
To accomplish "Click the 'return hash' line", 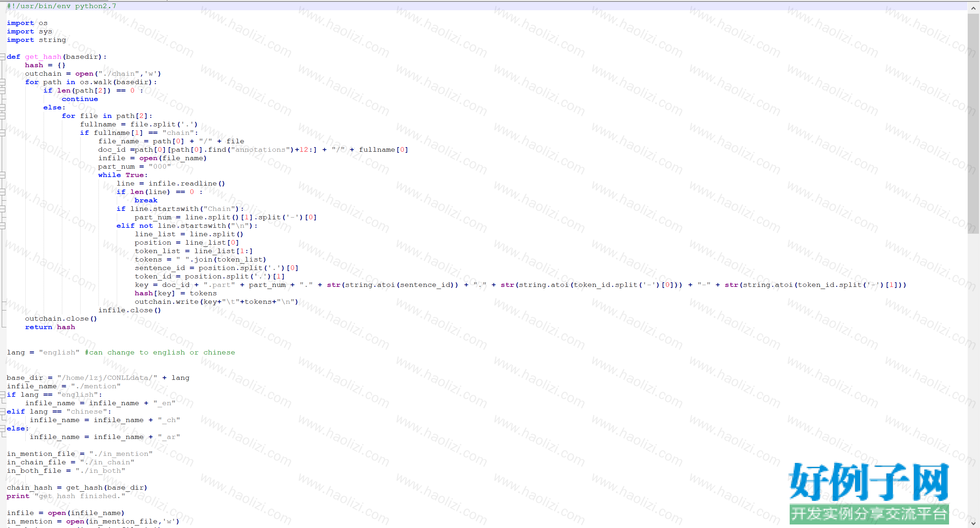I will tap(50, 327).
